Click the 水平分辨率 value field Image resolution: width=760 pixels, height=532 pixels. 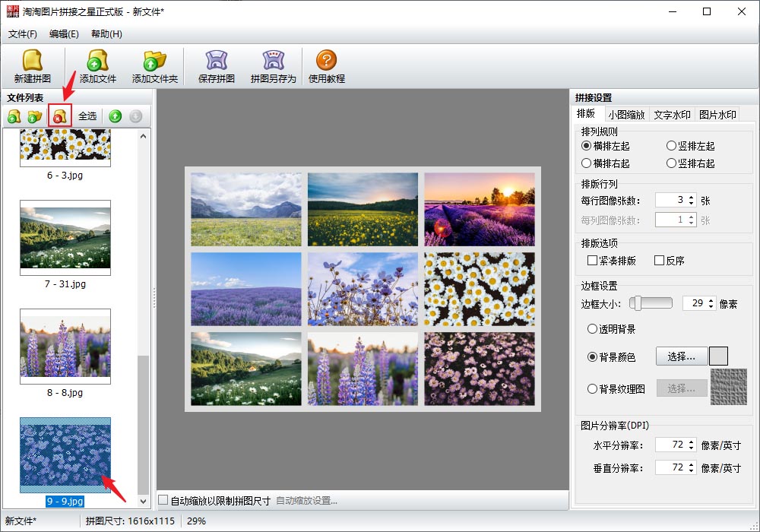tap(671, 445)
